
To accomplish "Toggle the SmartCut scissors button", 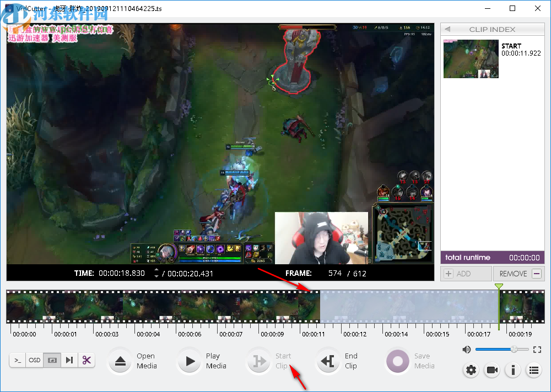I will [87, 360].
